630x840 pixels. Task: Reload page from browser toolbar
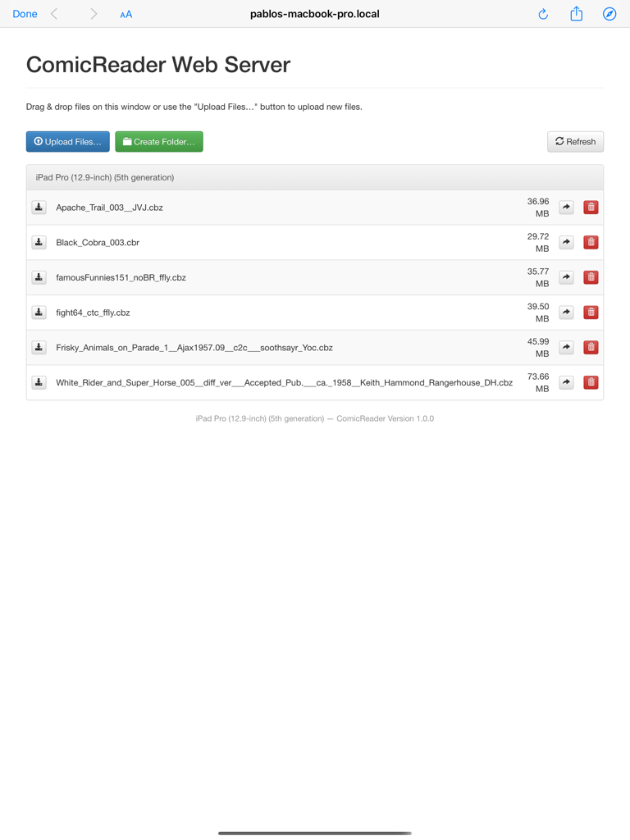543,14
